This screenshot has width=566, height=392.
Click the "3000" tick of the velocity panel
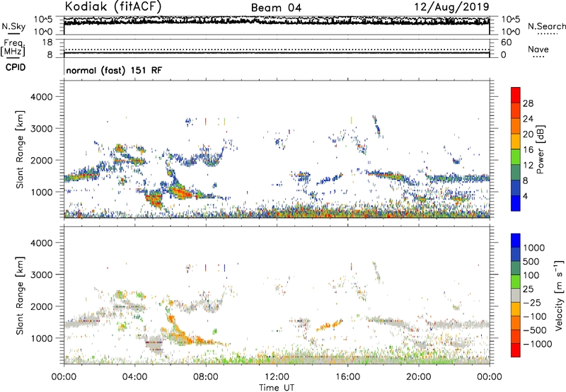[41, 275]
